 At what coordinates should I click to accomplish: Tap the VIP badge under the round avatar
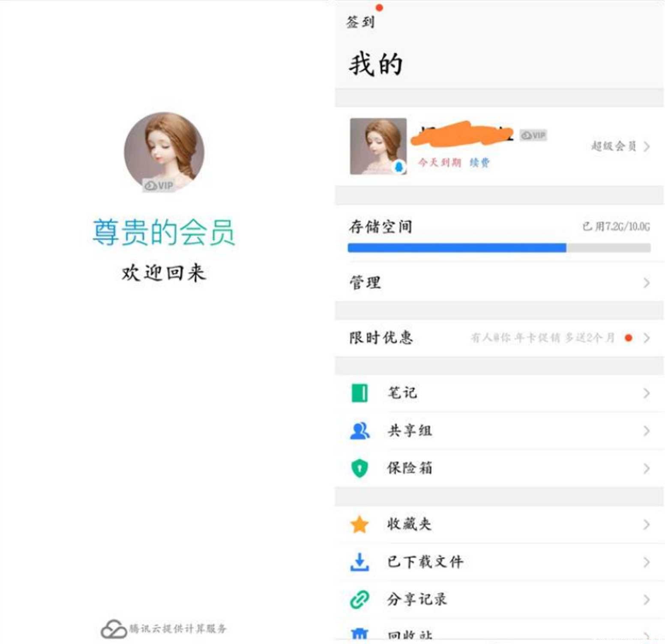pos(159,185)
